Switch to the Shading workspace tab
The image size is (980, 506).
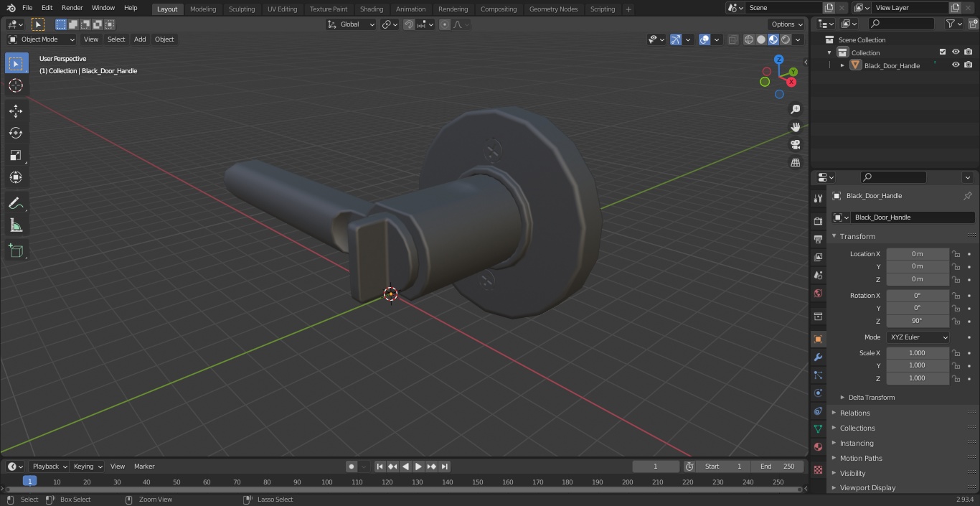(x=372, y=9)
